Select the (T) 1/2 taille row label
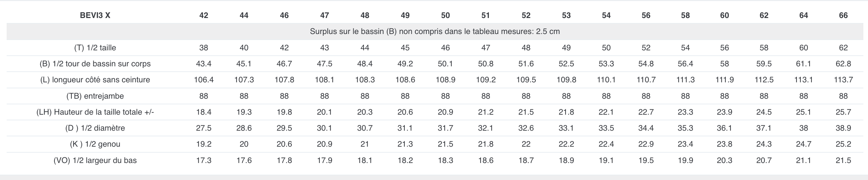This screenshot has height=180, width=868. [x=95, y=48]
